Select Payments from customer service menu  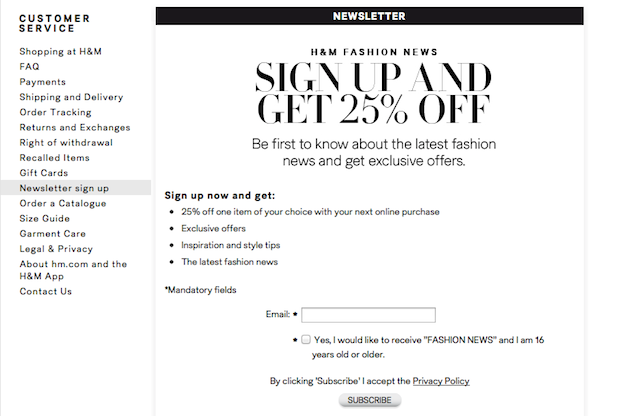point(42,82)
